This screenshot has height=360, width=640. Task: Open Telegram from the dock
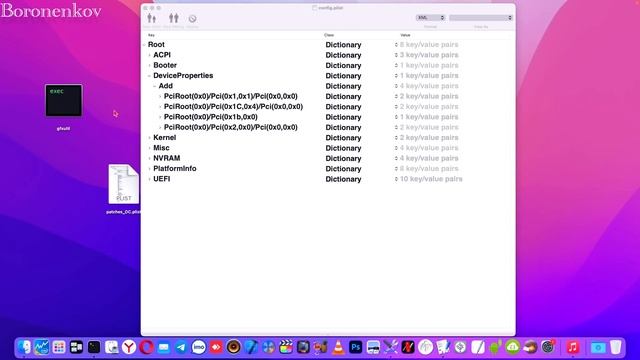click(x=181, y=347)
